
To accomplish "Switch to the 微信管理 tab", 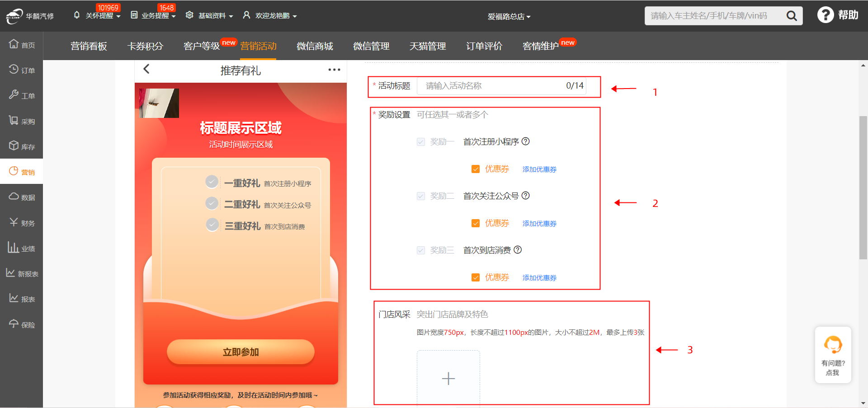I will click(x=371, y=46).
